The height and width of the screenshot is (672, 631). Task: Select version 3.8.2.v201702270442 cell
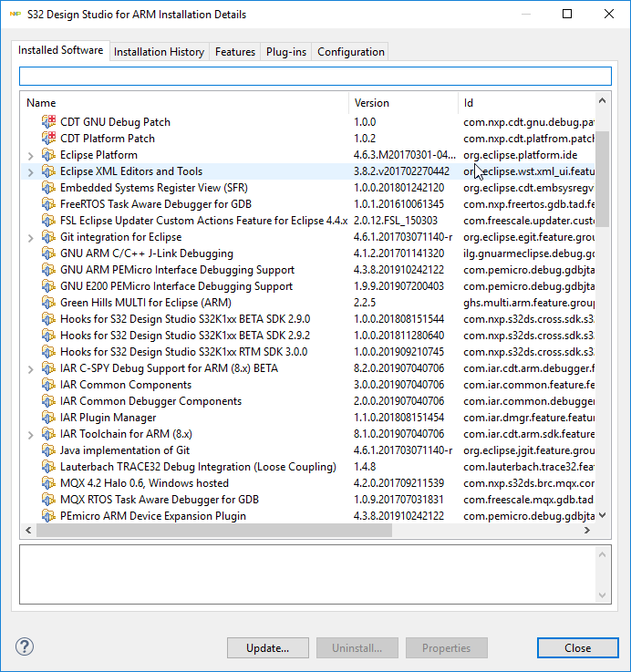click(x=401, y=171)
